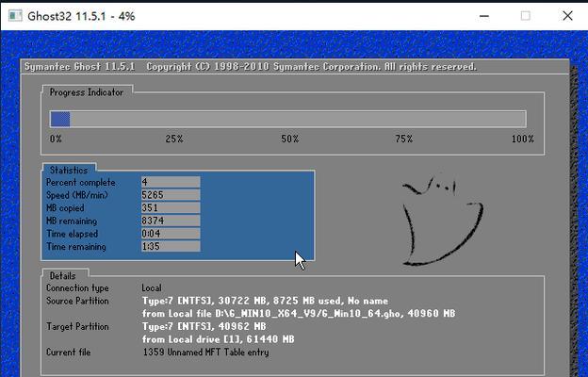Minimize the Ghost32 window
Image resolution: width=588 pixels, height=377 pixels.
coord(484,16)
